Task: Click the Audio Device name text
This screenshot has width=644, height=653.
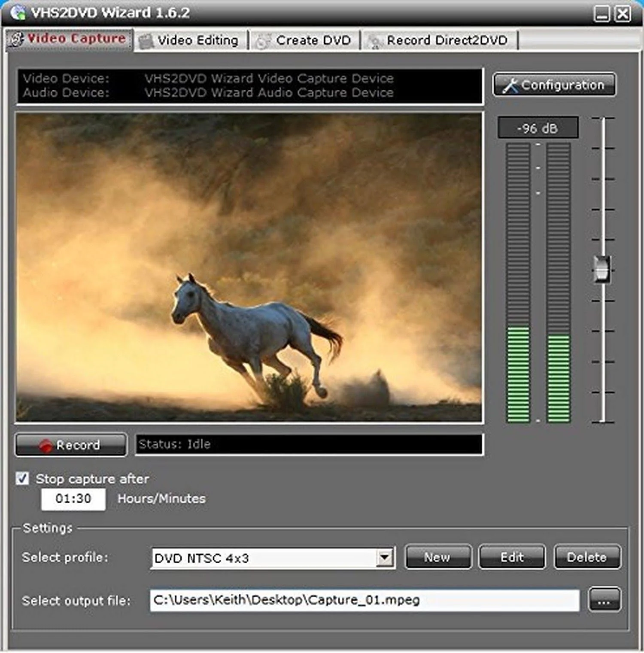Action: pos(269,93)
